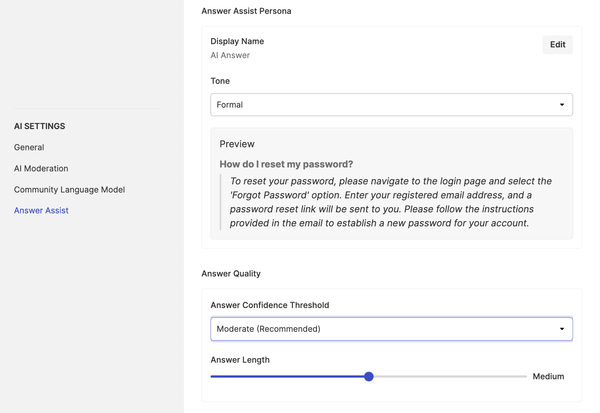
Task: Click the Answer Quality section heading
Action: (x=231, y=274)
